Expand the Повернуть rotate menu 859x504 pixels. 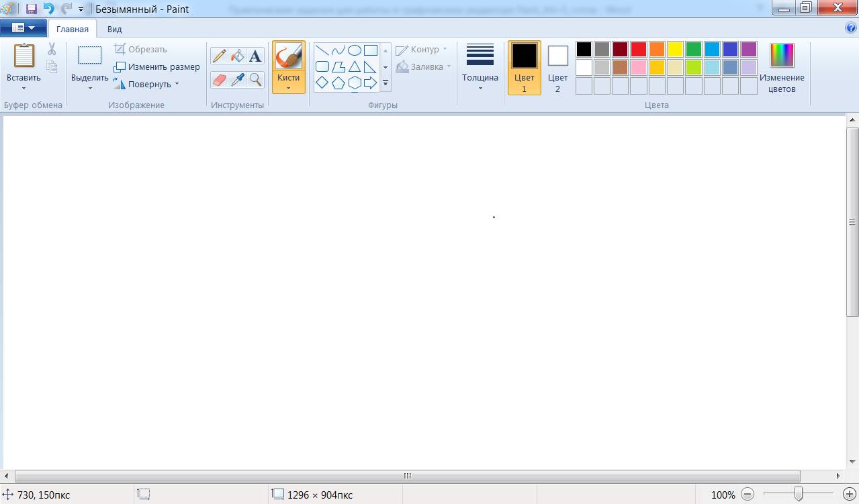pyautogui.click(x=146, y=85)
